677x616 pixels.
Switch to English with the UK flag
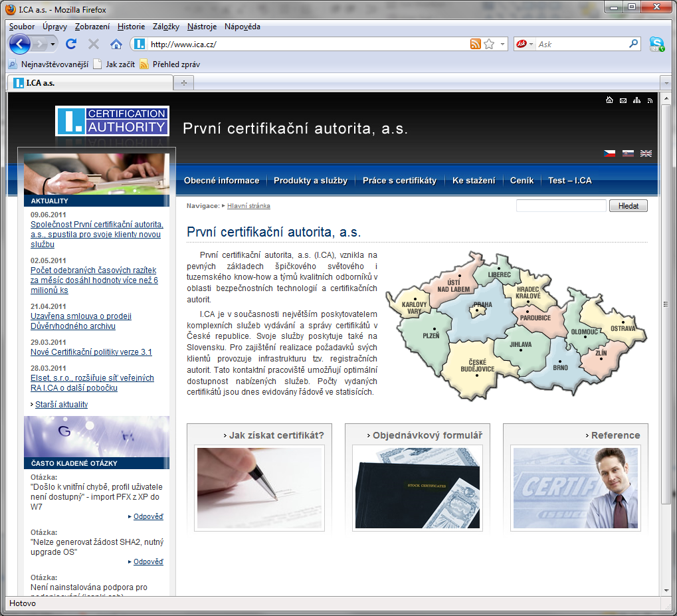tap(646, 154)
